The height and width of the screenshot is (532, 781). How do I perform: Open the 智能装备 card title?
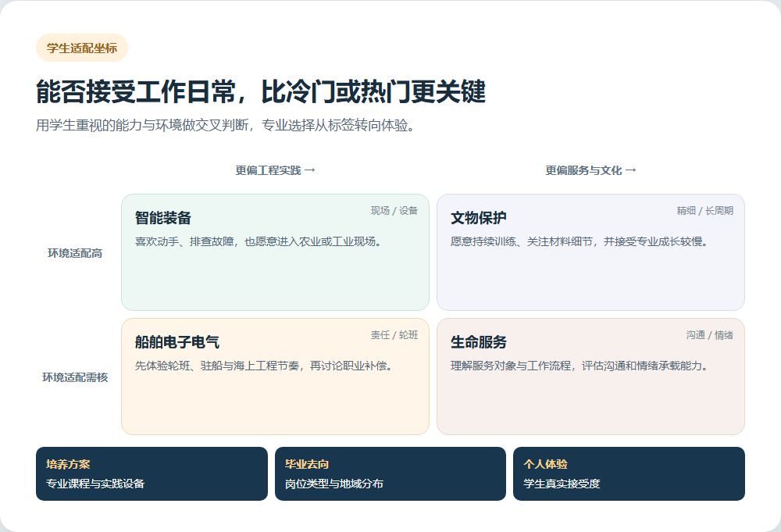[163, 218]
